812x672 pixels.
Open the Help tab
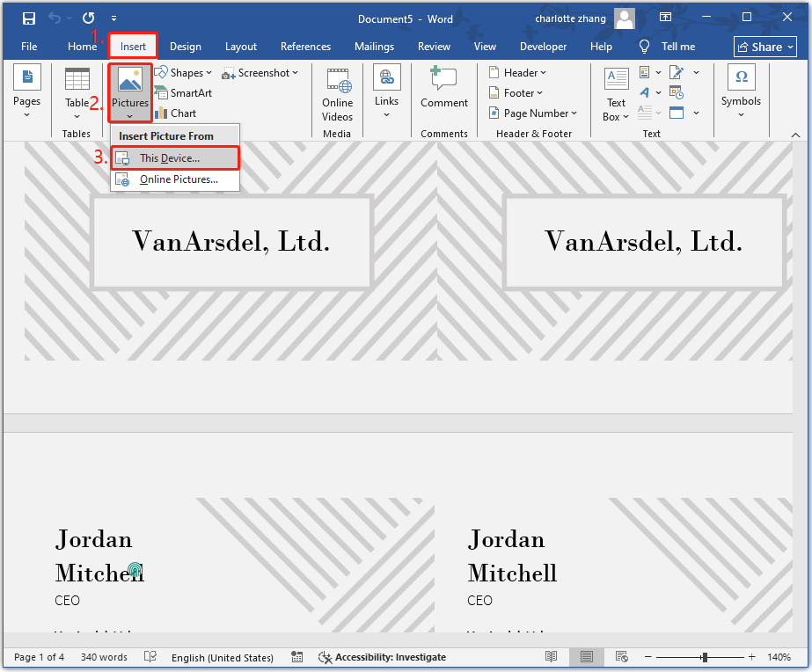click(x=601, y=47)
